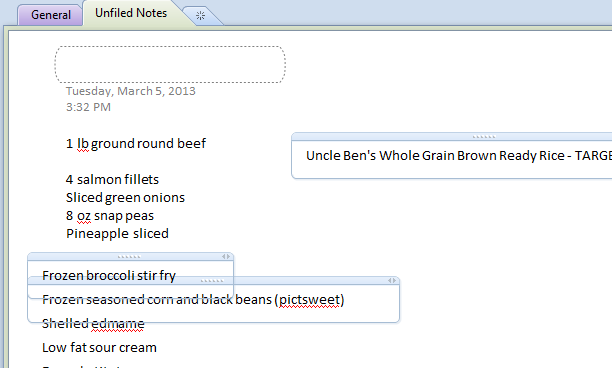The height and width of the screenshot is (368, 612).
Task: Click the width arrows on the Frozen broccoli container
Action: (x=226, y=256)
